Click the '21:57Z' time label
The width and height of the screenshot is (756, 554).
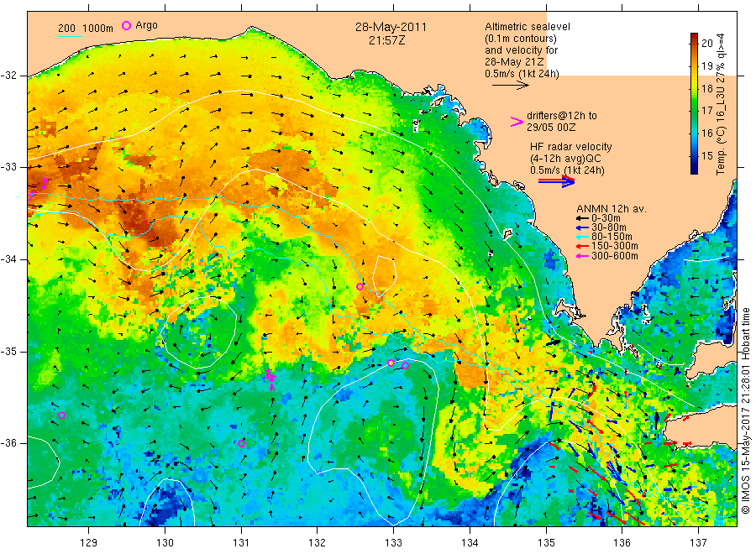(x=387, y=40)
